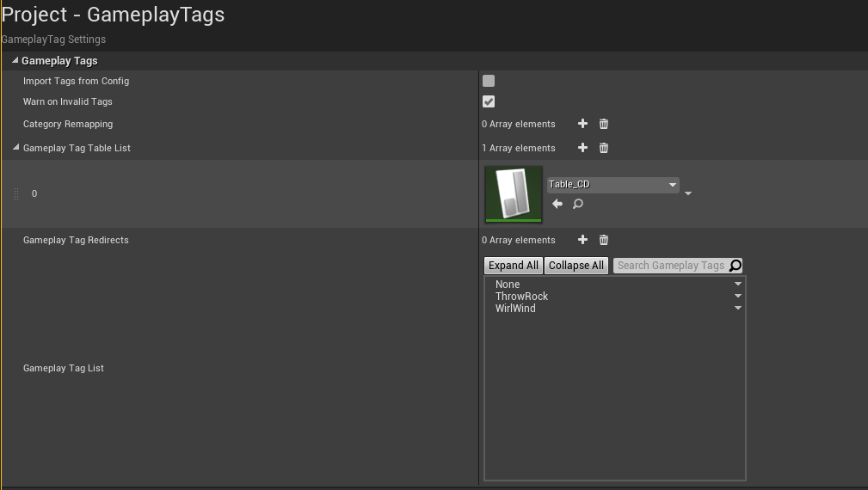Enable Import Tags from Config checkbox
The height and width of the screenshot is (490, 868).
(x=489, y=81)
